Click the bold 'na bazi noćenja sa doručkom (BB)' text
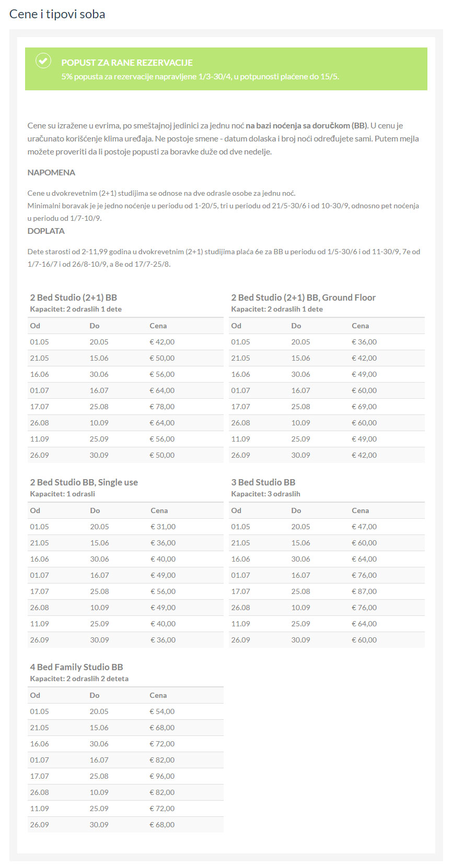The height and width of the screenshot is (868, 453). (x=307, y=125)
